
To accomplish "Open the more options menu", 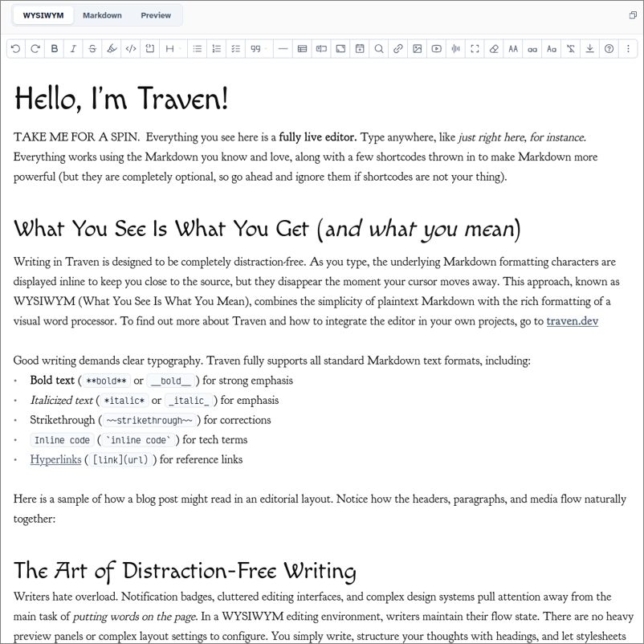I will click(628, 49).
